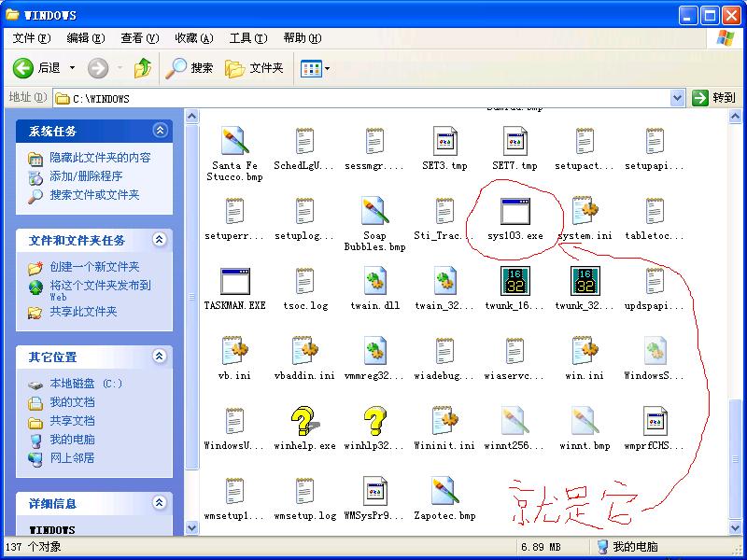Select the vbaddin.ini file icon
Viewport: 747px width, 560px height.
pyautogui.click(x=305, y=351)
